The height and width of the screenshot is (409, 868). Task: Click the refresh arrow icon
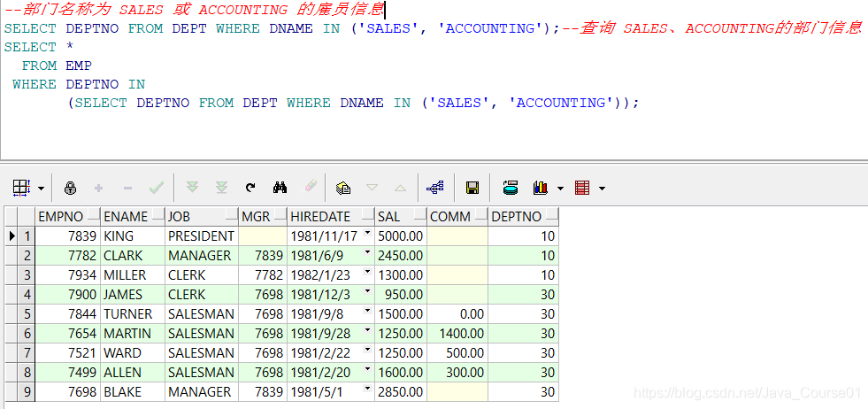click(250, 188)
